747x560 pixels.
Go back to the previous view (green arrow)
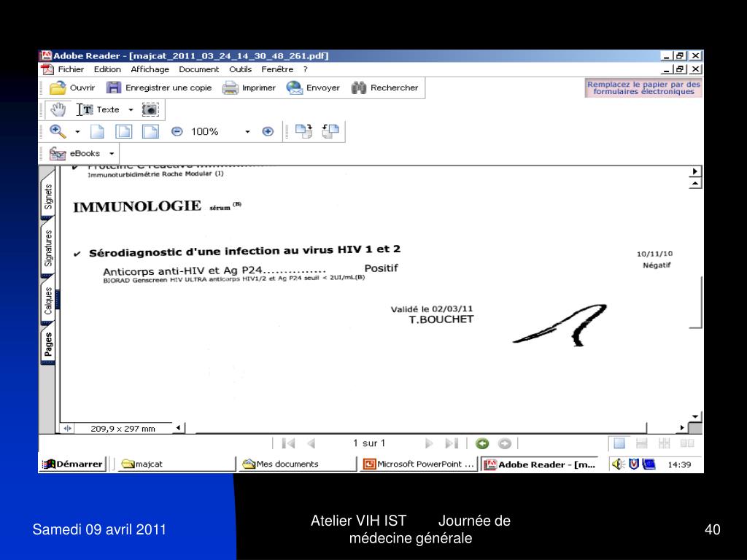[x=482, y=443]
